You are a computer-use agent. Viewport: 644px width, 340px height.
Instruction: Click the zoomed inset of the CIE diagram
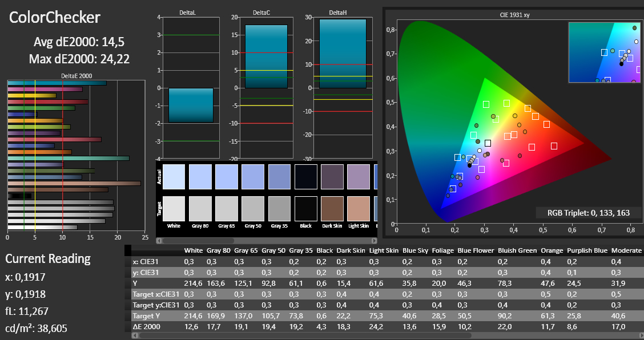point(605,52)
